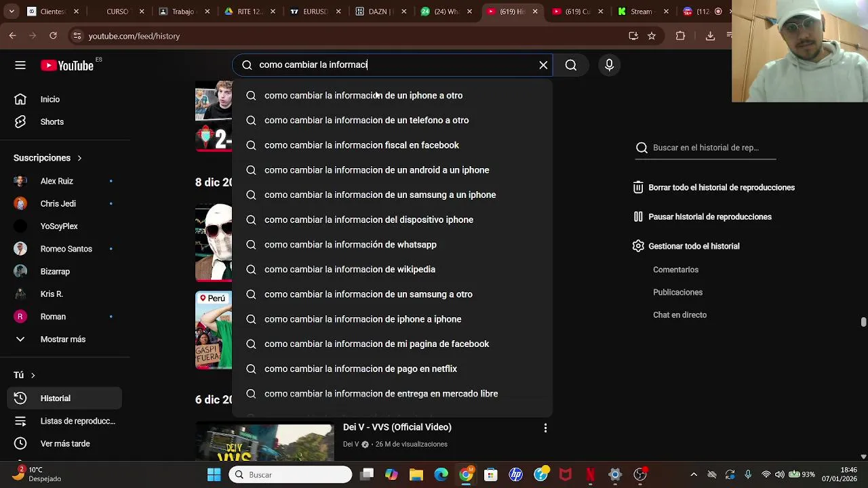Click Pausar historial de reproducciones
The height and width of the screenshot is (488, 868).
point(702,217)
